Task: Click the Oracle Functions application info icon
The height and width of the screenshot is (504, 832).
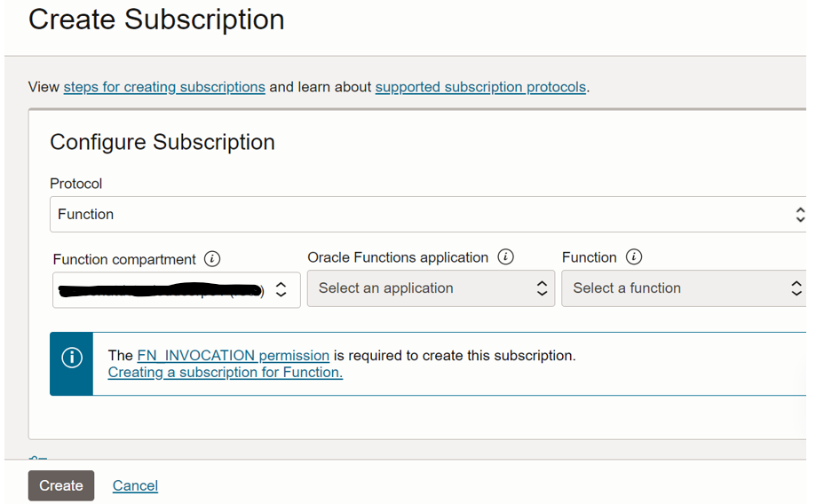Action: tap(505, 257)
